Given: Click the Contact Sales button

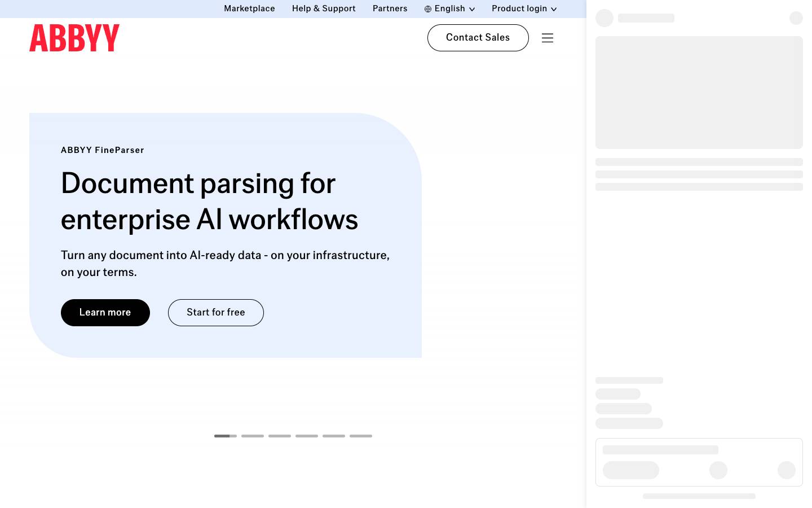Looking at the screenshot, I should (478, 38).
